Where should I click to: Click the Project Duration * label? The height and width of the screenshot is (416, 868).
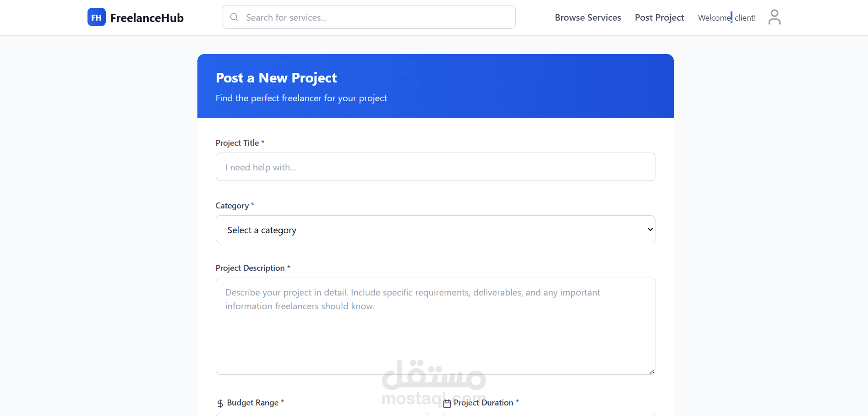(486, 403)
